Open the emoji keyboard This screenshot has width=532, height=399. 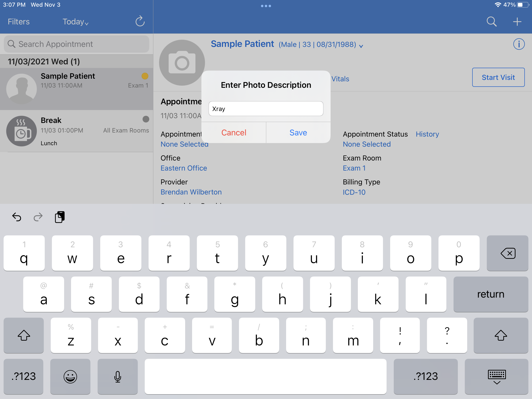click(x=70, y=376)
